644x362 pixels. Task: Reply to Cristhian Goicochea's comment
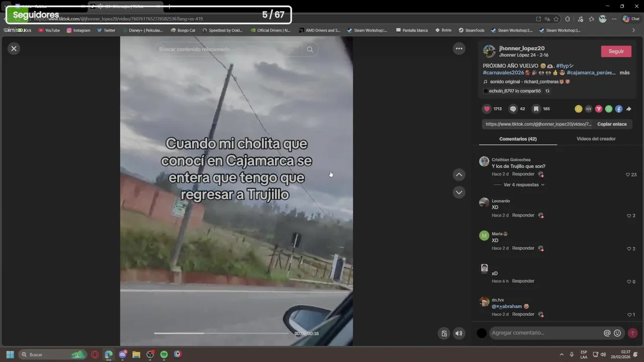pyautogui.click(x=523, y=174)
